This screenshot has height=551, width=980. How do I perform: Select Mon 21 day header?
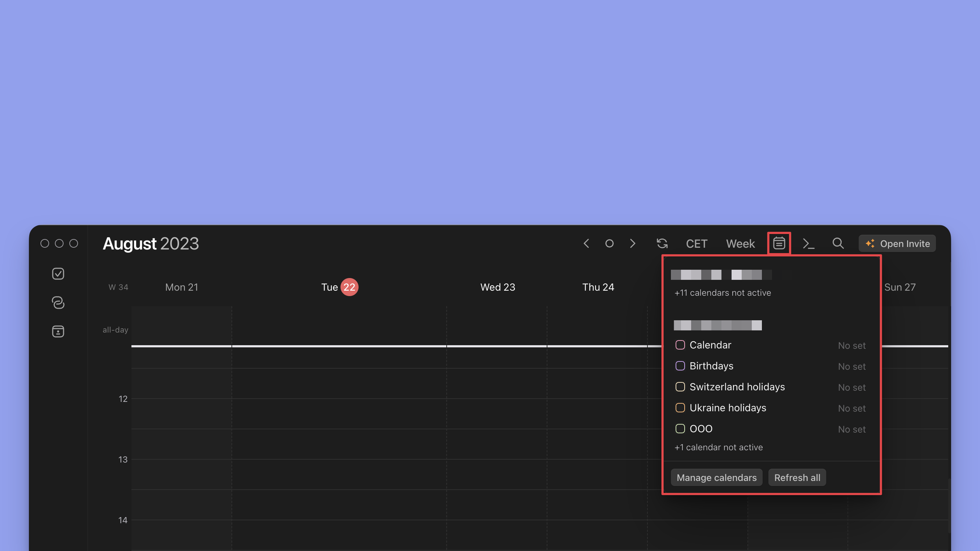point(182,287)
